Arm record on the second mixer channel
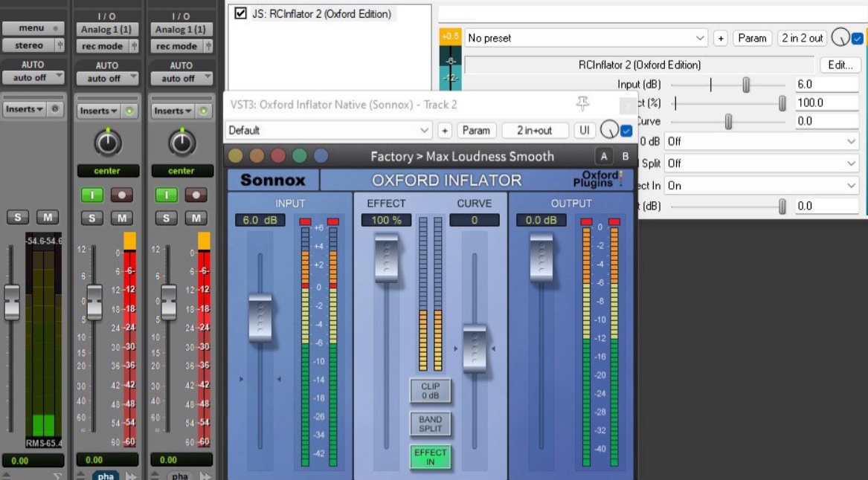Viewport: 868px width, 480px height. coord(122,195)
